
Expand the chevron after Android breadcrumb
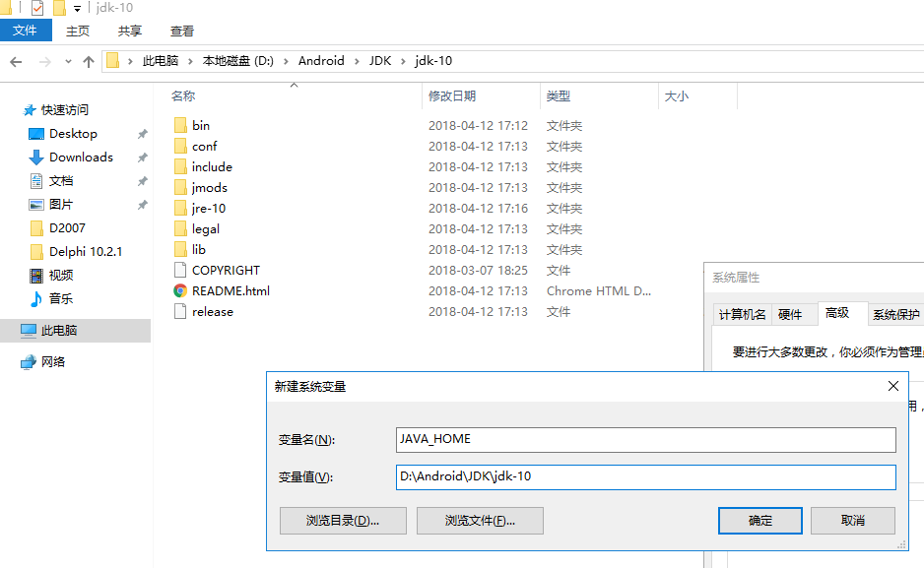point(357,61)
